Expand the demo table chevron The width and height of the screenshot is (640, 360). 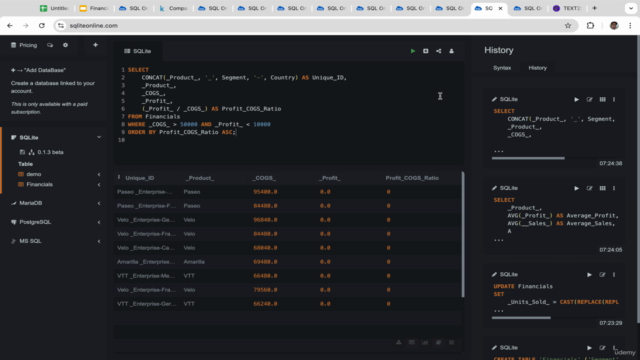(x=99, y=174)
